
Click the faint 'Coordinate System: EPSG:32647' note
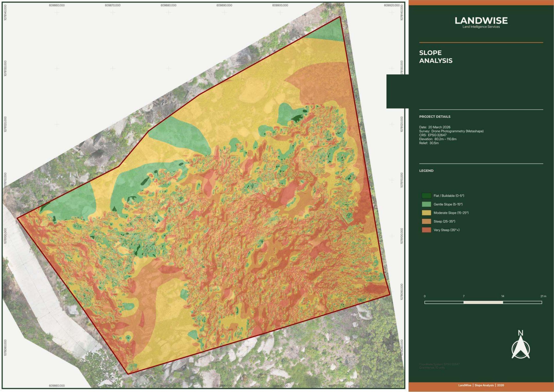pyautogui.click(x=439, y=364)
